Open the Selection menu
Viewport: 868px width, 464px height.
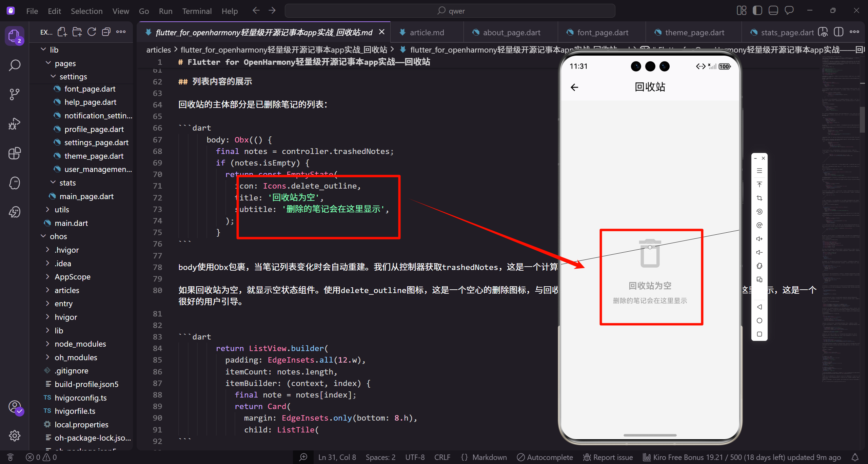(x=86, y=11)
